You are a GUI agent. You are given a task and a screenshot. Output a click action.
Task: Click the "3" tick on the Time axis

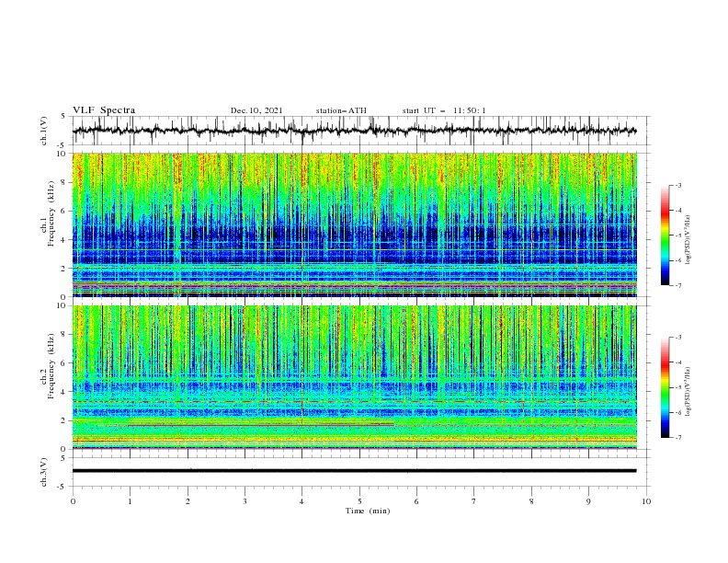(x=245, y=501)
